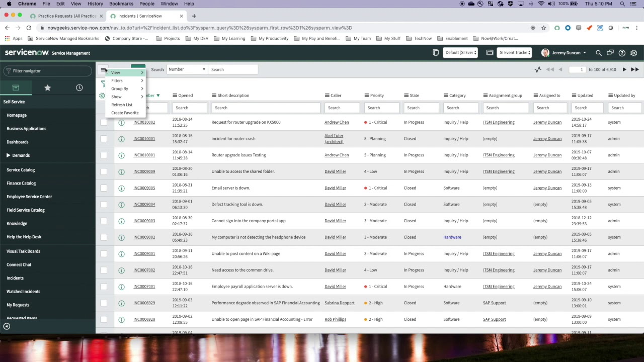Viewport: 644px width, 362px height.
Task: Click the Short description column search field
Action: pos(266,108)
